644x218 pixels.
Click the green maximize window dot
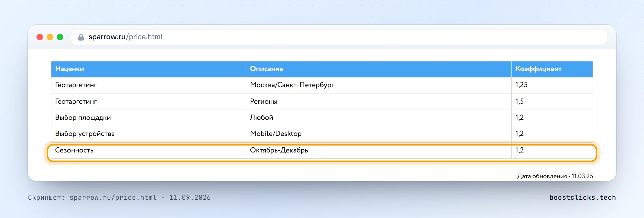60,37
